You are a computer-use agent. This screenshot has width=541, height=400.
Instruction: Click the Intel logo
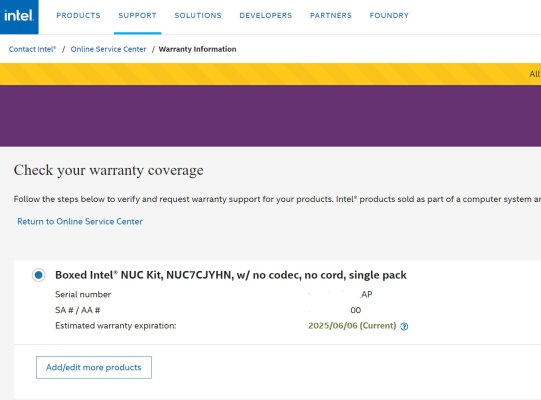click(x=19, y=17)
